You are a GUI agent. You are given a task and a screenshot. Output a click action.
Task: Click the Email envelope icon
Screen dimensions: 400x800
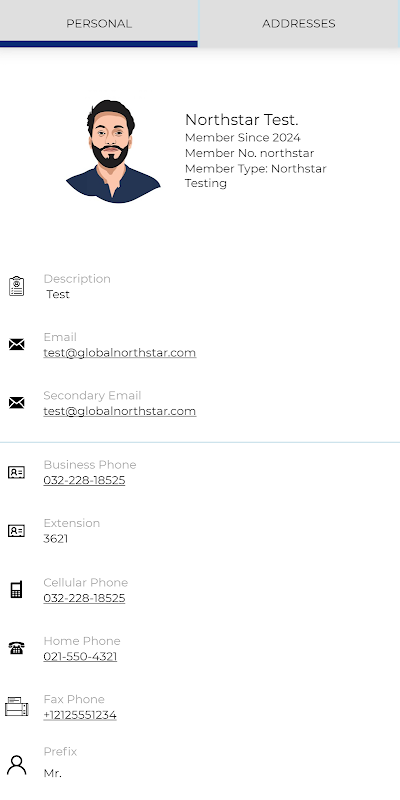coord(16,344)
